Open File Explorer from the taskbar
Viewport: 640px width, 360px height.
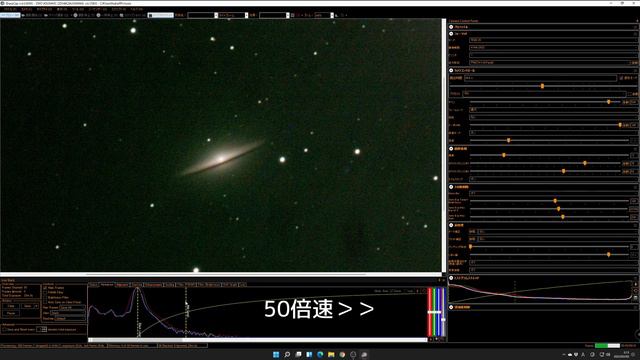pyautogui.click(x=331, y=354)
